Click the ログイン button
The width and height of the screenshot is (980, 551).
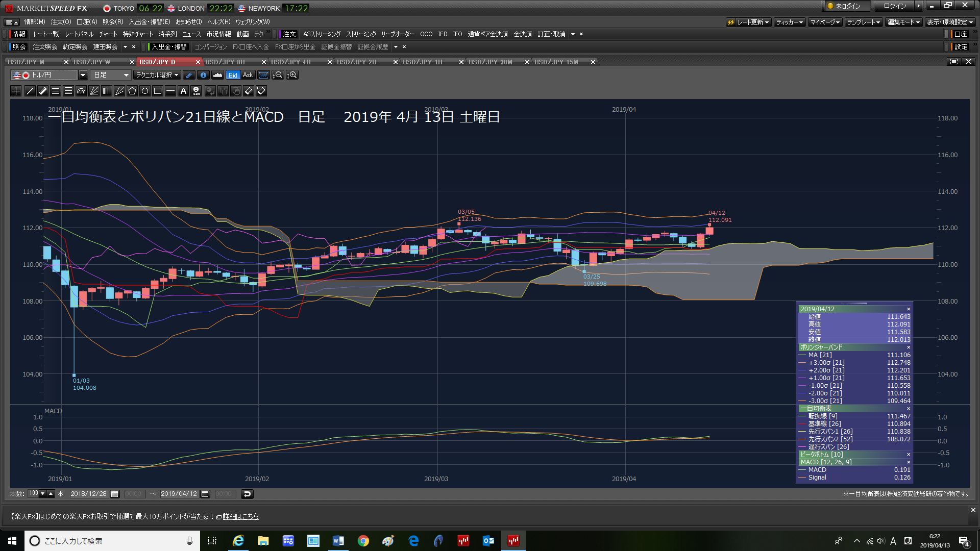click(x=895, y=6)
